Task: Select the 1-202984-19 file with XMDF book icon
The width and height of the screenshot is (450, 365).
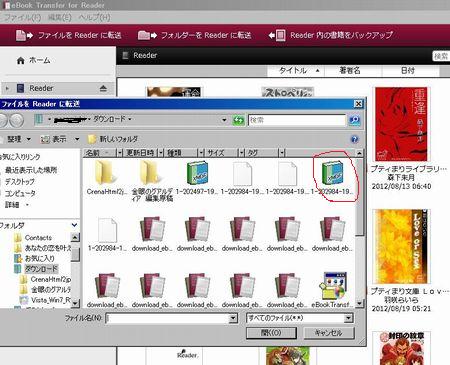Action: (x=332, y=178)
